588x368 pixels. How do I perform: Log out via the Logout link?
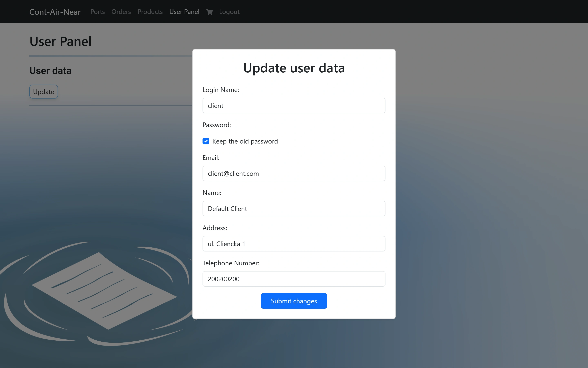[x=229, y=12]
